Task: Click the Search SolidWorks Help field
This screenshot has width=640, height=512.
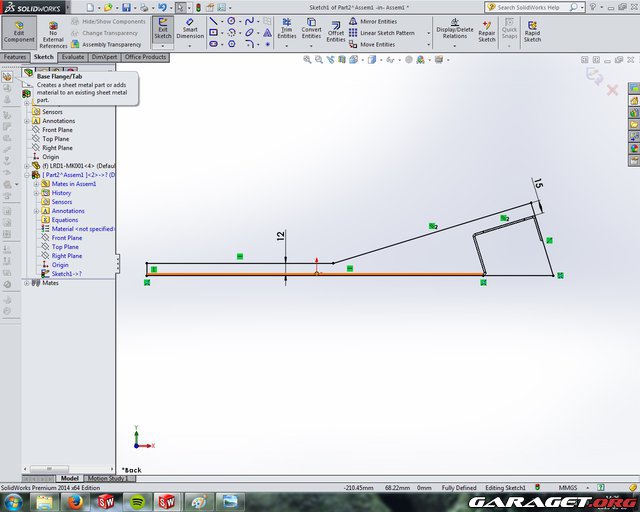Action: 560,7
